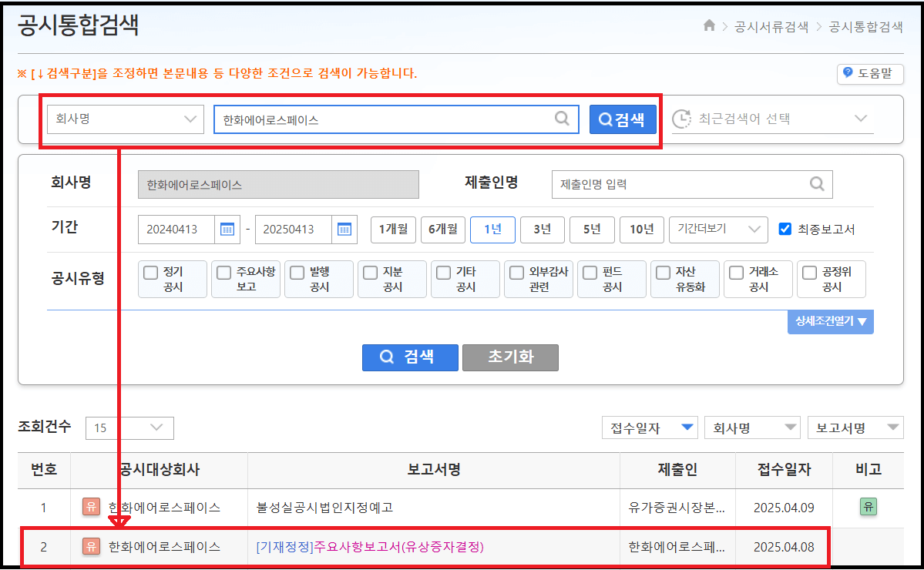Screen dimensions: 924x570
Task: Click magnifier icon inside company name search box
Action: coord(562,119)
